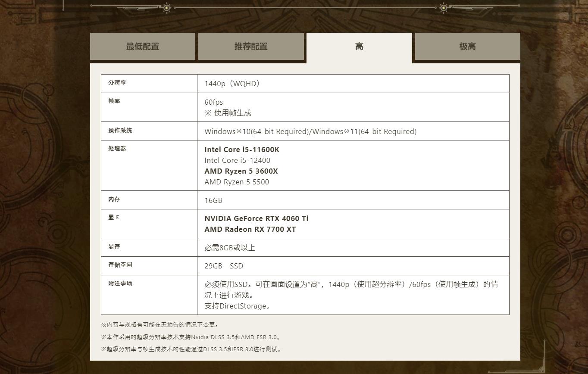588x374 pixels.
Task: Click the Nvidia DLSS 3.5 and AMD FSR 3.0 footnote
Action: coord(192,337)
